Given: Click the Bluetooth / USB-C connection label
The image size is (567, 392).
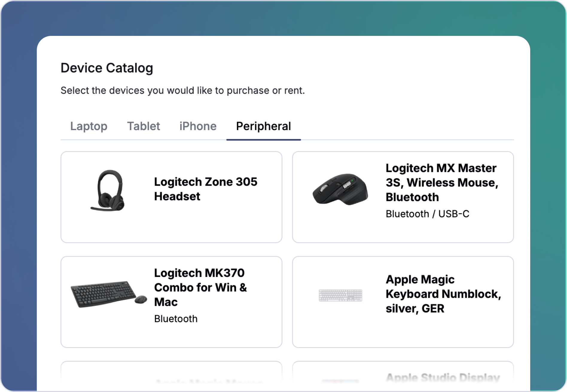Looking at the screenshot, I should pyautogui.click(x=428, y=214).
